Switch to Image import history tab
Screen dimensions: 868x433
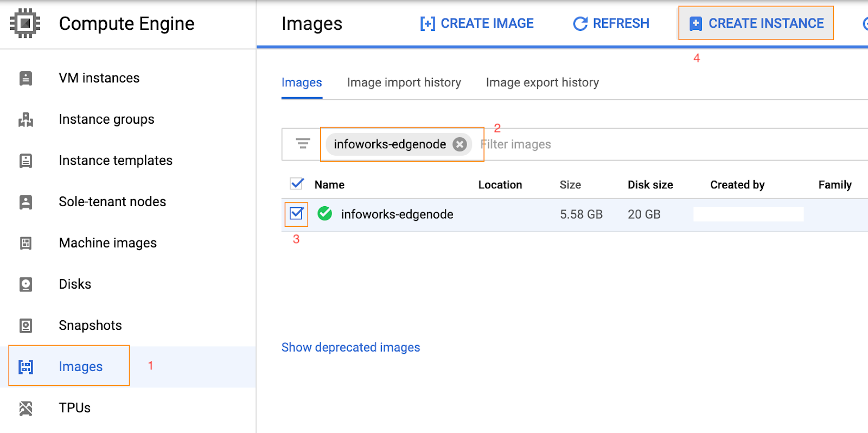(404, 82)
